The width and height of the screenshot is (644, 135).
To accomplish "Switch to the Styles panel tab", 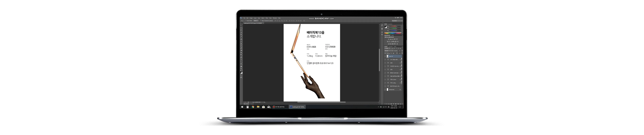I will [x=393, y=35].
